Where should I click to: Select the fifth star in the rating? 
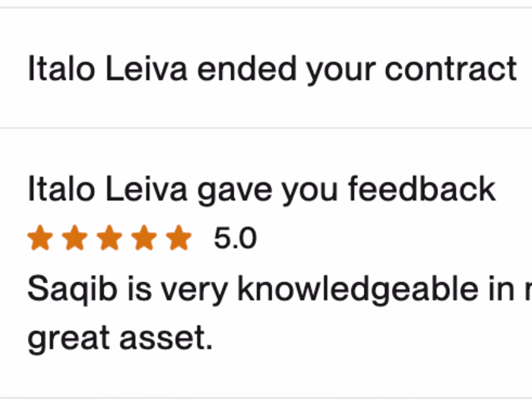tap(179, 239)
